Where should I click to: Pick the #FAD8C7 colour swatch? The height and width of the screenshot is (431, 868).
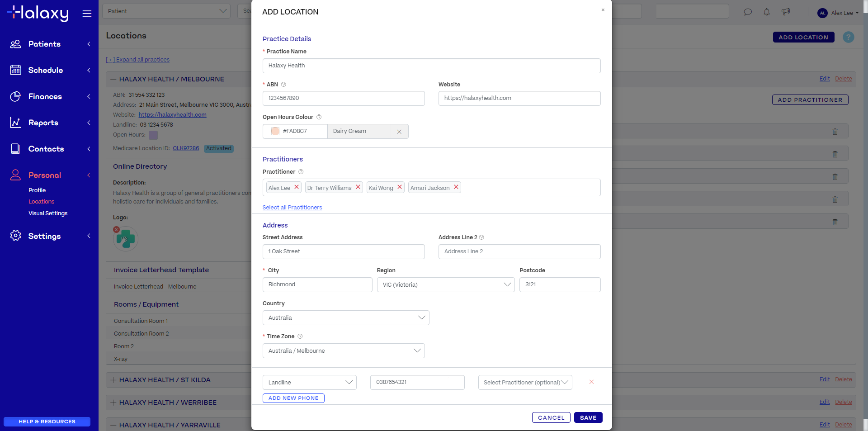(275, 131)
